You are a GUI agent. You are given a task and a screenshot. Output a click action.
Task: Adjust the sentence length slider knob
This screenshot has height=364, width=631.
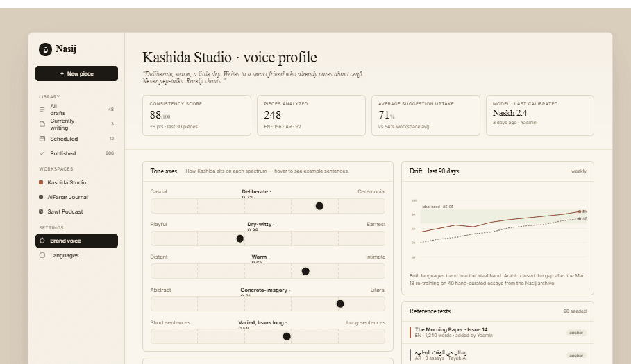pos(287,336)
